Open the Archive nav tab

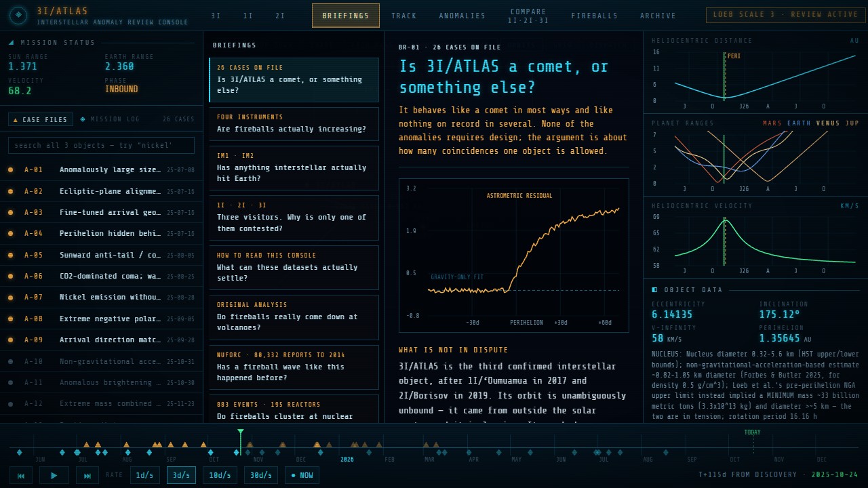658,16
